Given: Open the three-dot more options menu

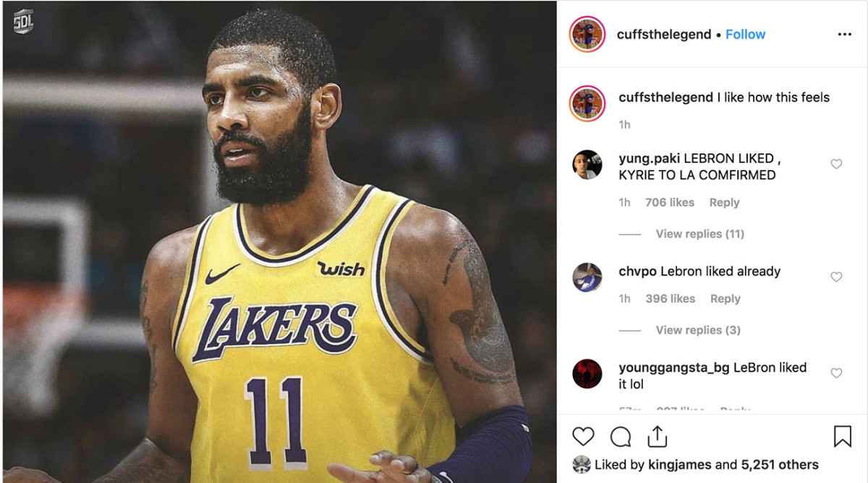Looking at the screenshot, I should coord(844,35).
